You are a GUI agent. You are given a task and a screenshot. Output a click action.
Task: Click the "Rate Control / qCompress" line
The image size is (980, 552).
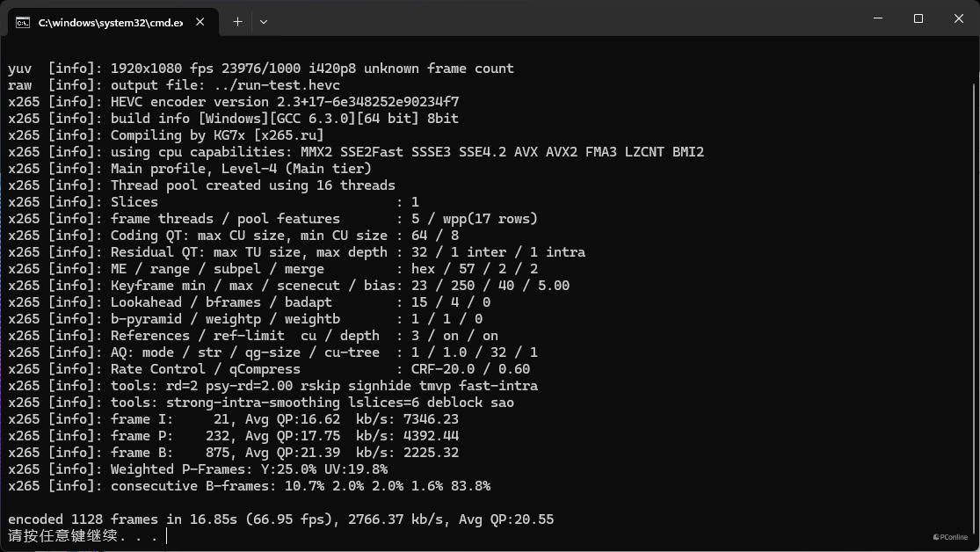coord(269,369)
